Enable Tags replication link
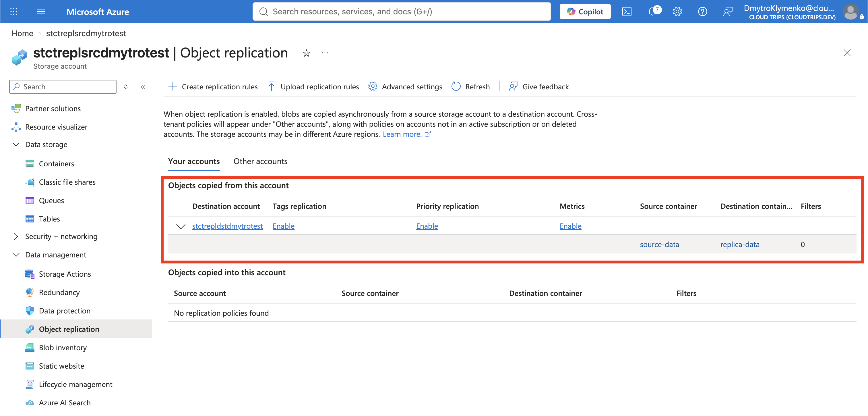 coord(283,226)
